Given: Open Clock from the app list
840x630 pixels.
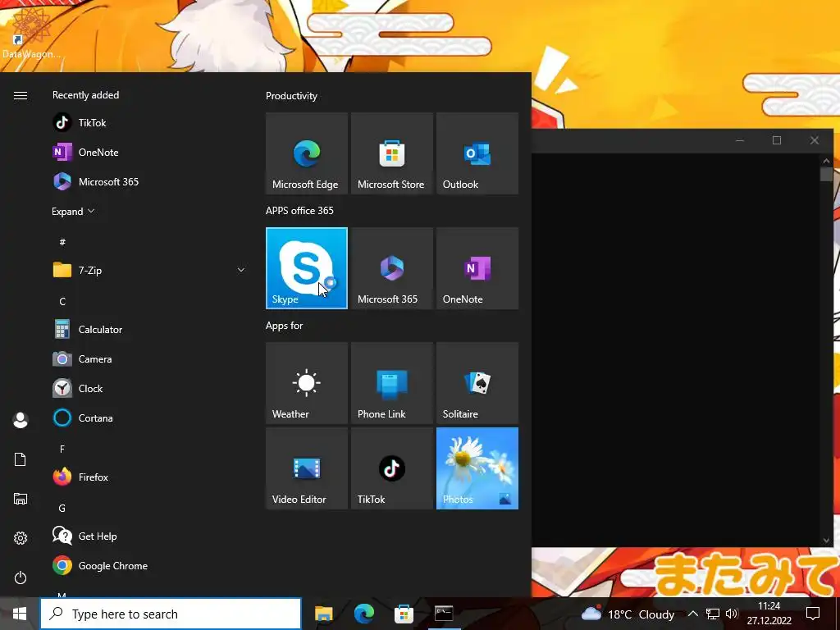Looking at the screenshot, I should coord(148,388).
